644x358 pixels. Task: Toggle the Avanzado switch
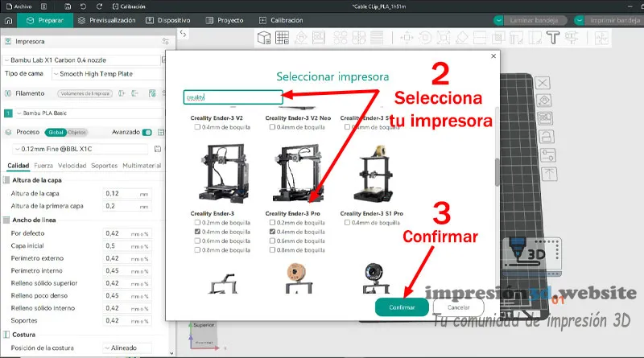click(x=147, y=132)
